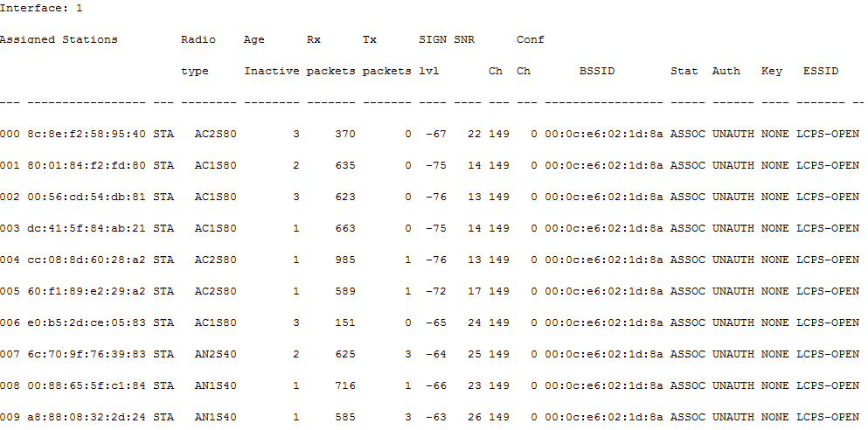Click the signal level value -67
Image resolution: width=868 pixels, height=430 pixels.
tap(435, 134)
